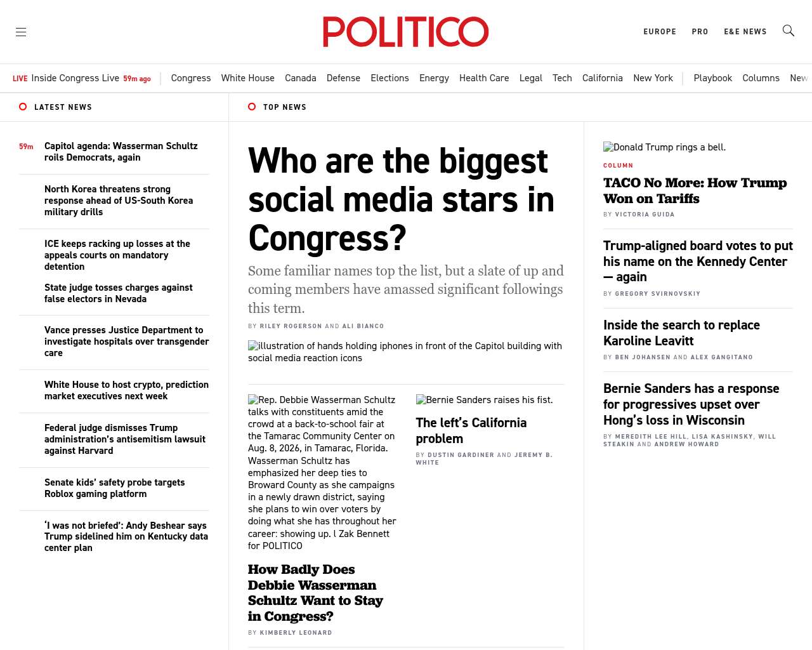Click the Latest News circle icon

tap(23, 107)
